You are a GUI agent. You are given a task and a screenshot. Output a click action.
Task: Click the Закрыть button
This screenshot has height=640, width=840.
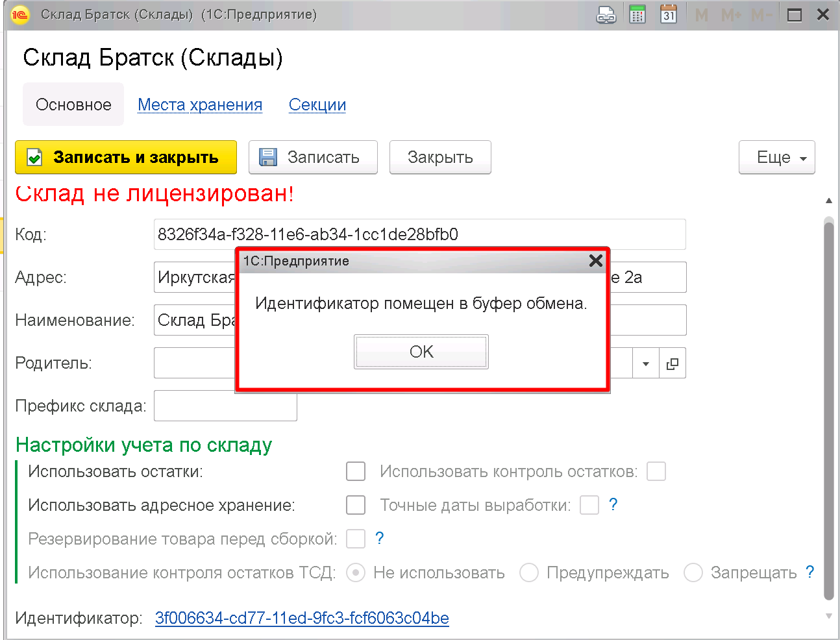coord(440,157)
